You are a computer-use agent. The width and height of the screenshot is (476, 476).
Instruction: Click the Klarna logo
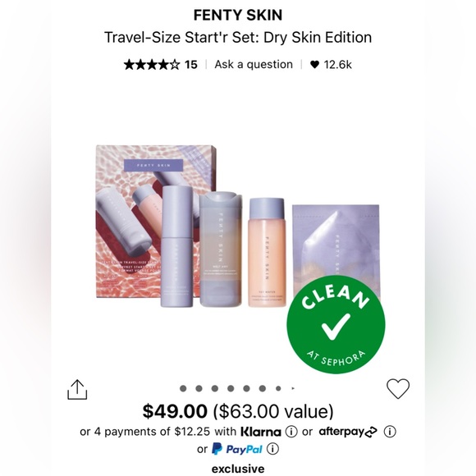[261, 432]
